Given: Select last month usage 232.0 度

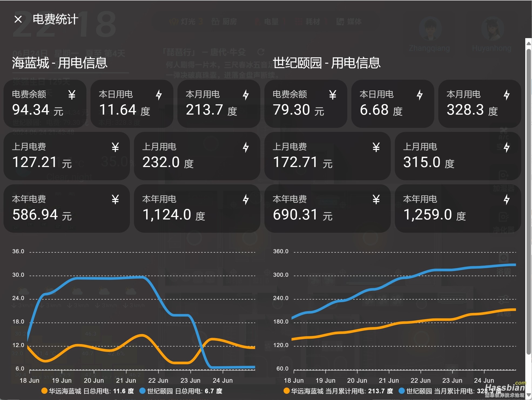Looking at the screenshot, I should [168, 162].
